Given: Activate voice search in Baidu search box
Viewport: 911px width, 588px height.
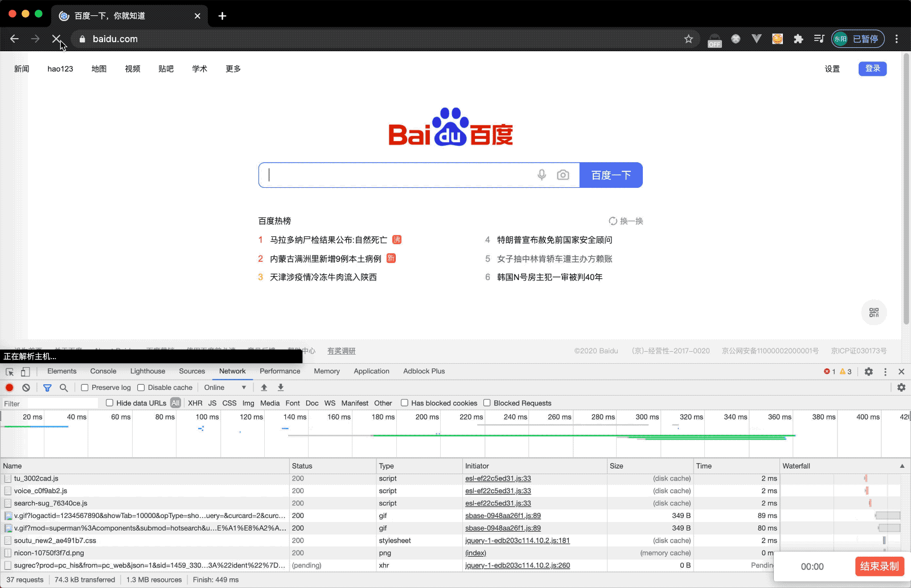Looking at the screenshot, I should coord(541,175).
